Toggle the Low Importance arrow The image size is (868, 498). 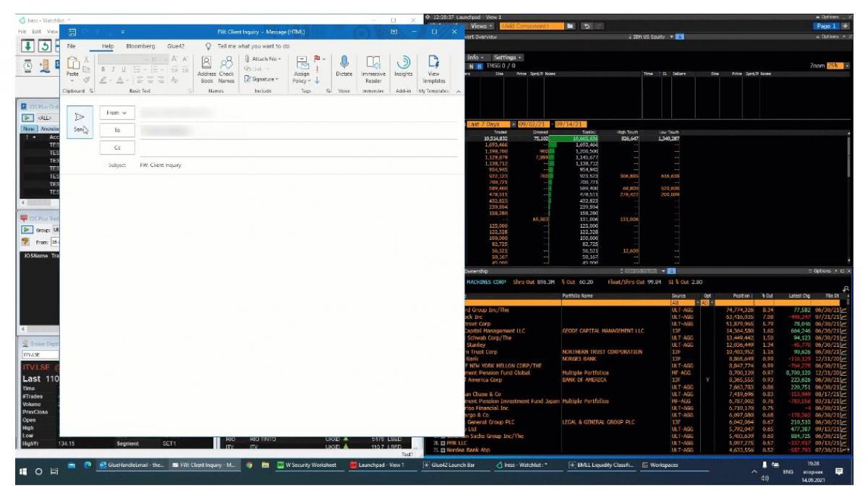tap(316, 80)
